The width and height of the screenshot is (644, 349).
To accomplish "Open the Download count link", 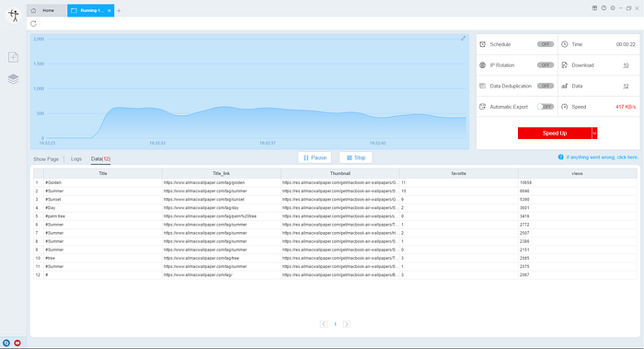I will [x=626, y=65].
